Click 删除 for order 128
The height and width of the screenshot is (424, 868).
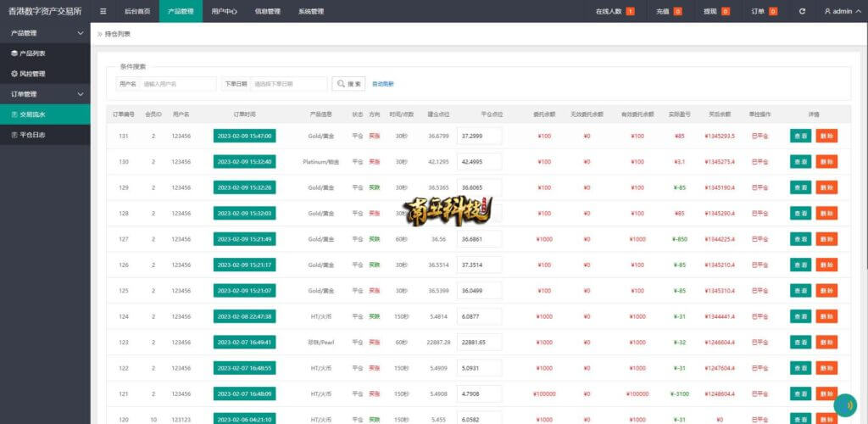click(x=826, y=213)
